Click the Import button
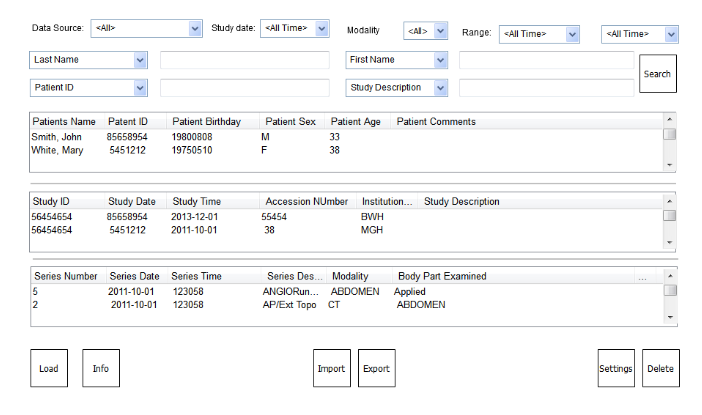702x415 pixels. tap(331, 368)
